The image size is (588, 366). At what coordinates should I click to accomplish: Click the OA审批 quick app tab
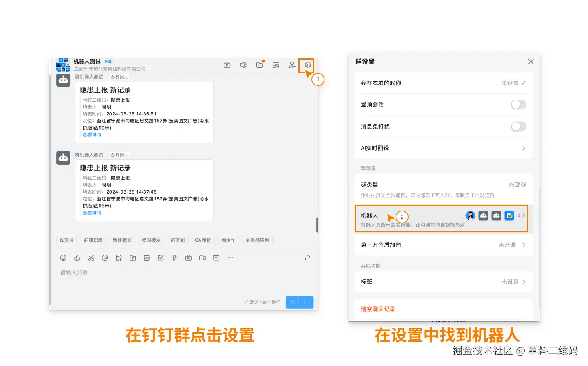point(203,240)
